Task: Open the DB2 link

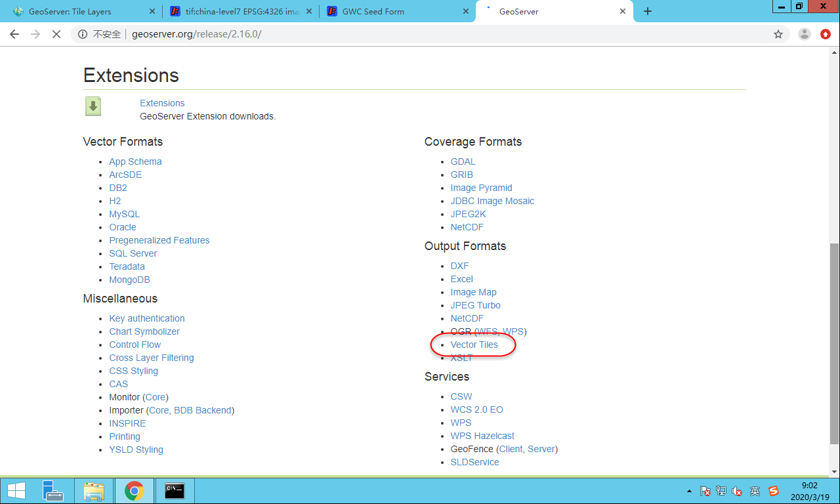Action: click(118, 188)
